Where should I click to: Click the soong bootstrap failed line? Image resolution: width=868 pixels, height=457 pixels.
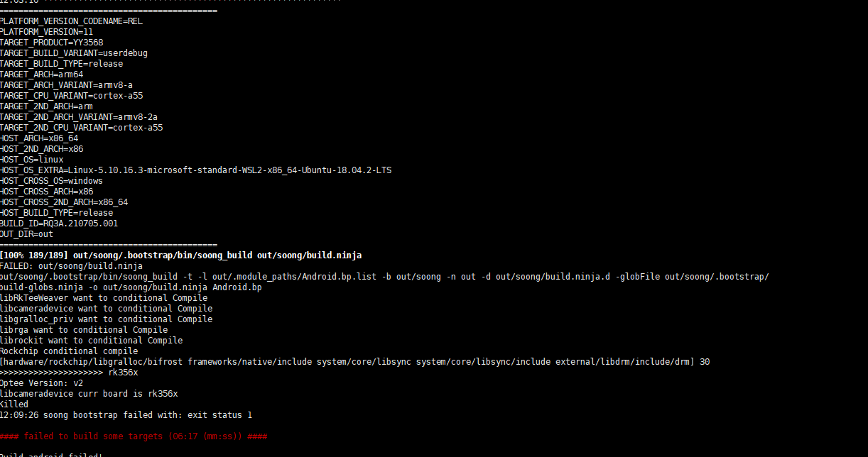(x=126, y=415)
